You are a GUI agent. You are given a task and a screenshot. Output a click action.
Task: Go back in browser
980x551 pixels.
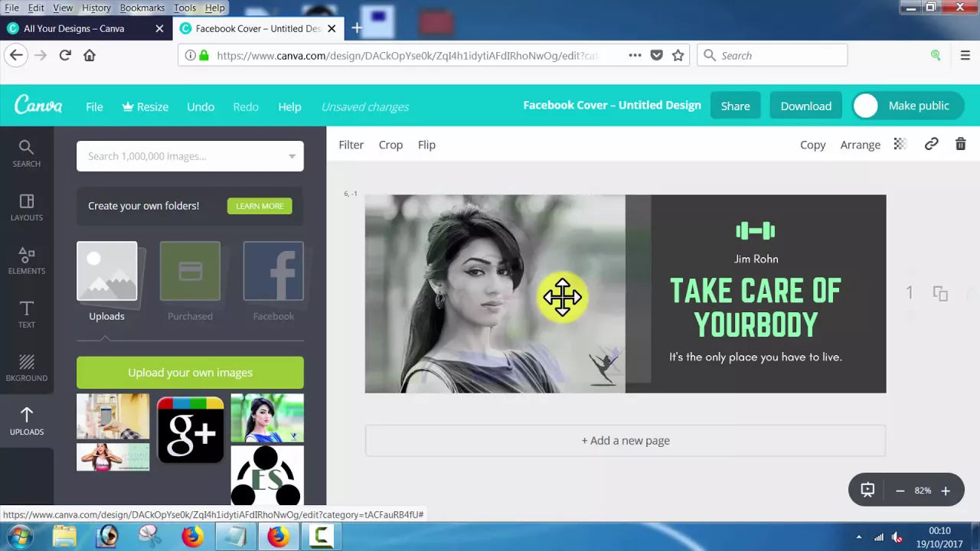pos(16,55)
